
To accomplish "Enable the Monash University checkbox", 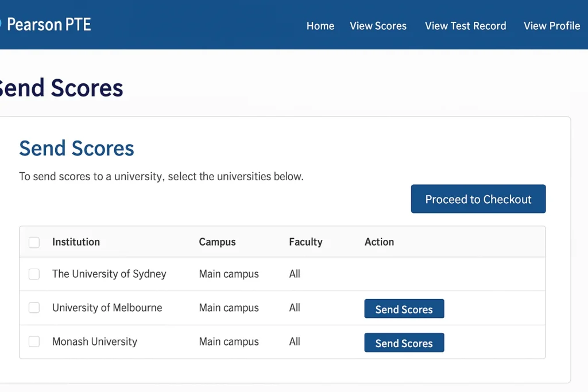I will [34, 341].
